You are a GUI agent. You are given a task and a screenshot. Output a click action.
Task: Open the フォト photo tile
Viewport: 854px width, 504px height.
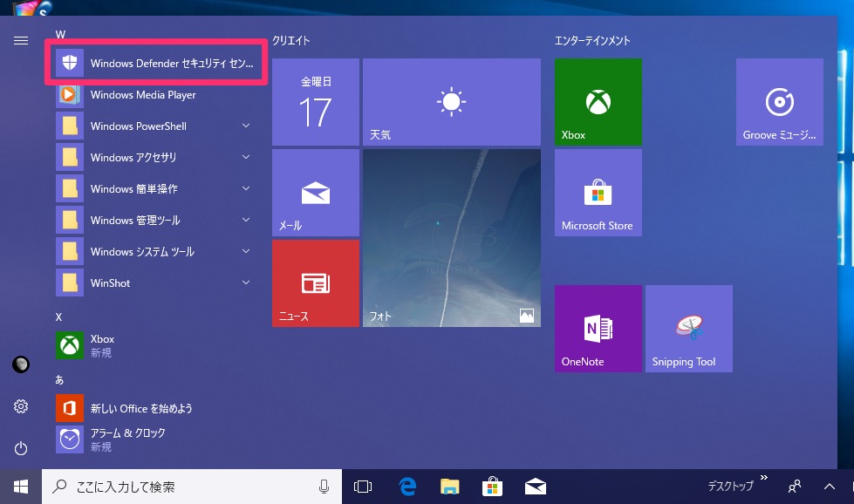click(x=452, y=238)
